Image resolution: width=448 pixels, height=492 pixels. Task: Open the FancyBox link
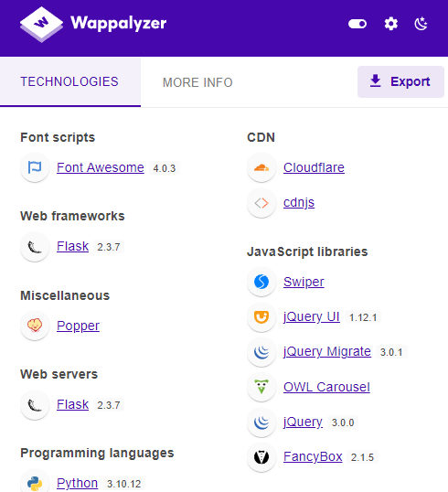[x=313, y=457]
